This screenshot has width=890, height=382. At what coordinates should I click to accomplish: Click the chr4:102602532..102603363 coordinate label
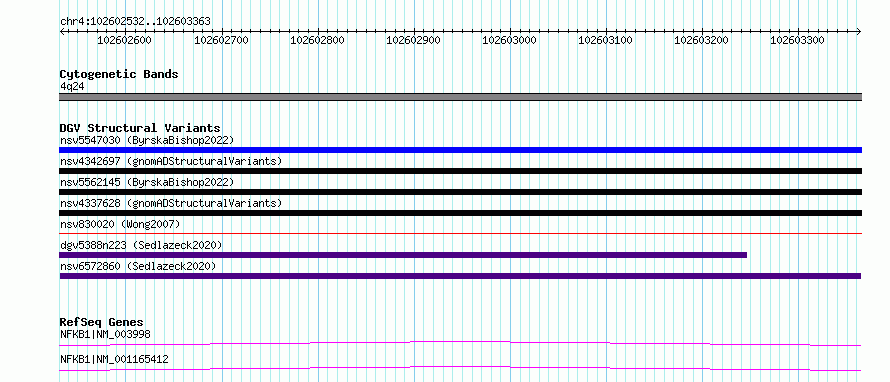135,22
